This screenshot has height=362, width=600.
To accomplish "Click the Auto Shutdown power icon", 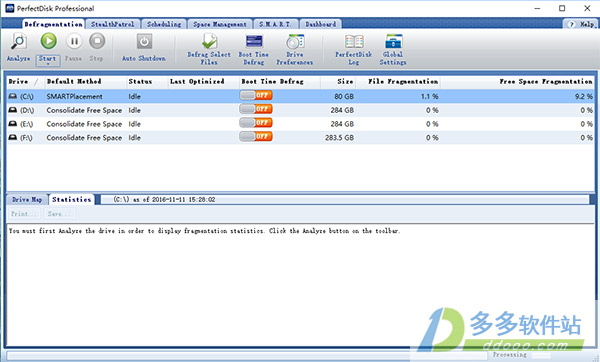I will tap(144, 41).
